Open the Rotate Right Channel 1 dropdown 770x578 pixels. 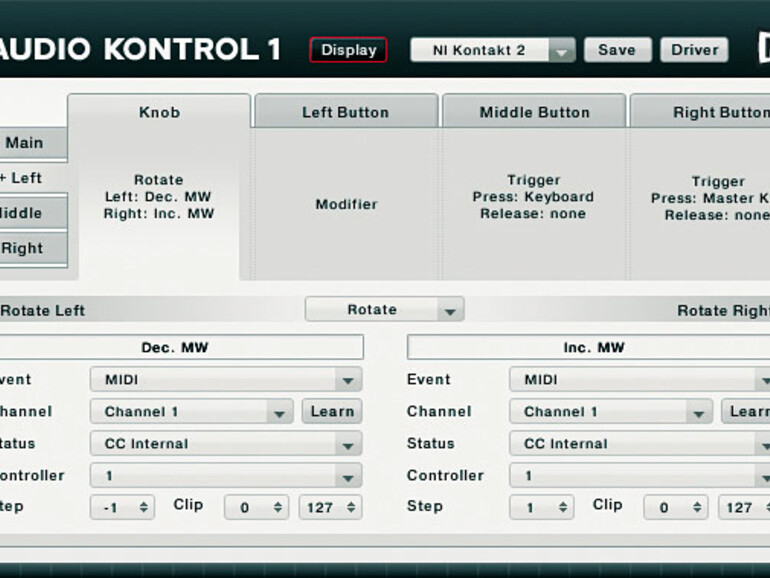(x=611, y=412)
